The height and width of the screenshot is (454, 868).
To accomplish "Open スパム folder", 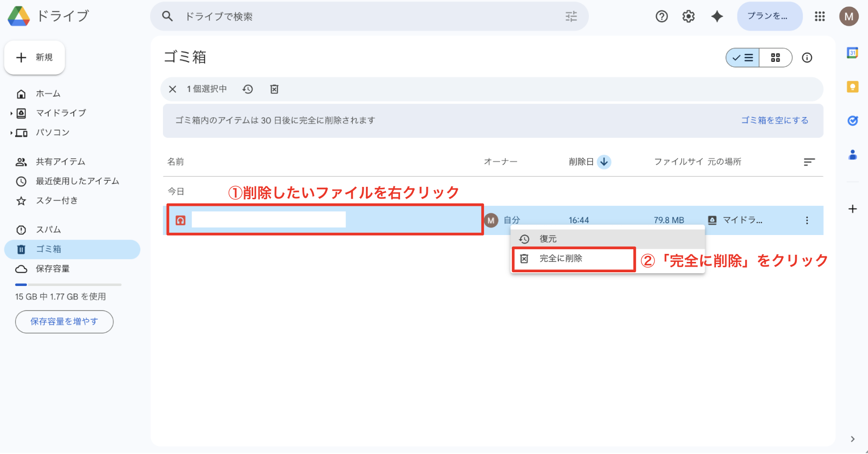I will point(48,230).
